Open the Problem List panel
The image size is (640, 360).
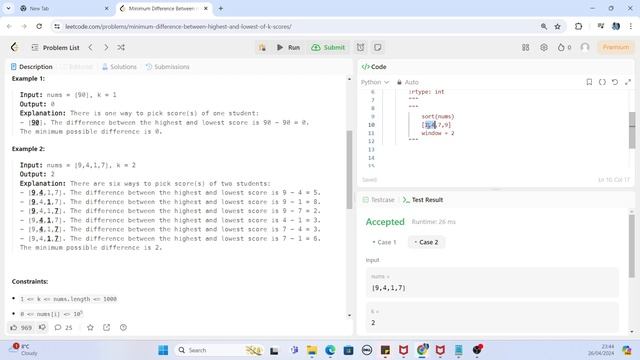pyautogui.click(x=56, y=48)
